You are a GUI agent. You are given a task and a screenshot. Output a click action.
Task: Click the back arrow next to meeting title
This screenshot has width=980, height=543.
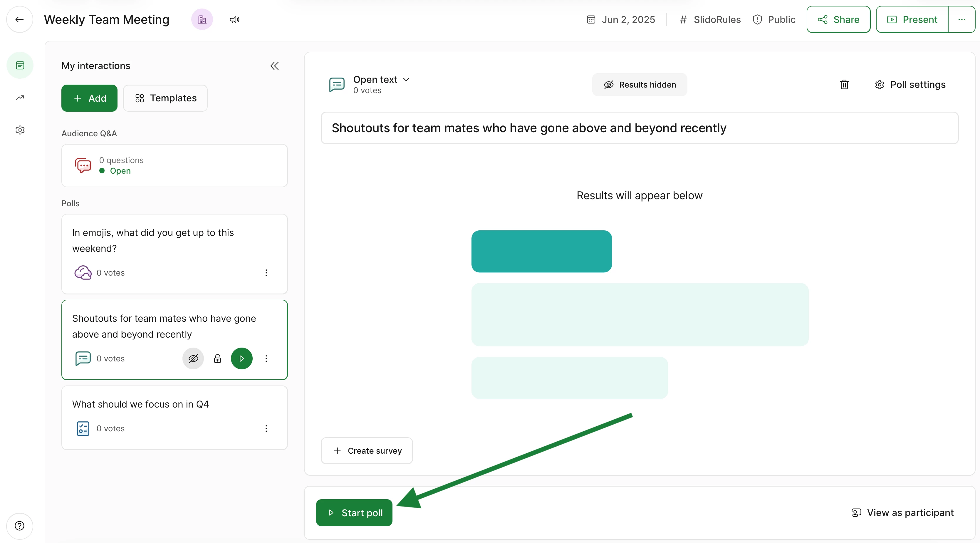19,19
